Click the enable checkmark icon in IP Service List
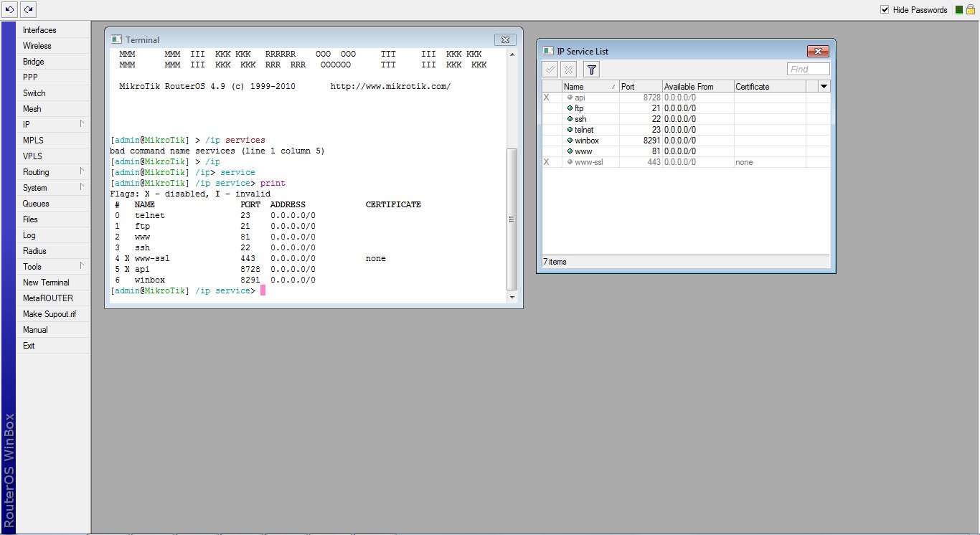980x535 pixels. point(550,69)
